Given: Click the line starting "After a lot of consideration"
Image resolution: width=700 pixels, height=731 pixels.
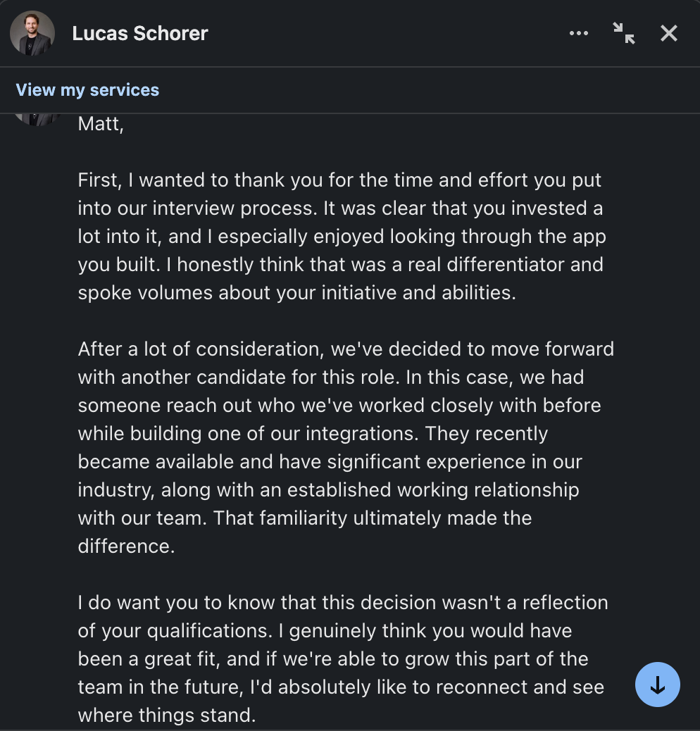Looking at the screenshot, I should click(x=346, y=349).
